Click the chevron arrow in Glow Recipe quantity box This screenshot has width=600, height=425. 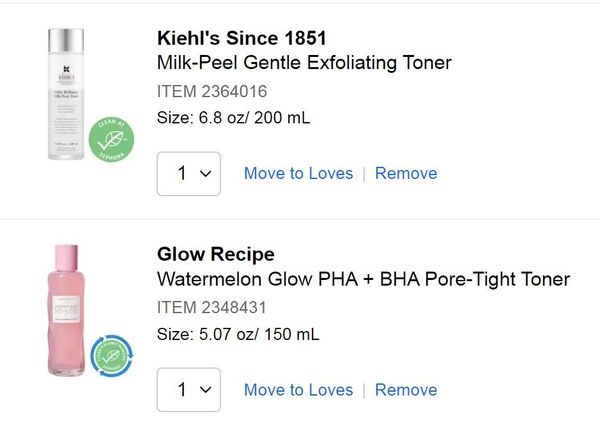pyautogui.click(x=206, y=390)
